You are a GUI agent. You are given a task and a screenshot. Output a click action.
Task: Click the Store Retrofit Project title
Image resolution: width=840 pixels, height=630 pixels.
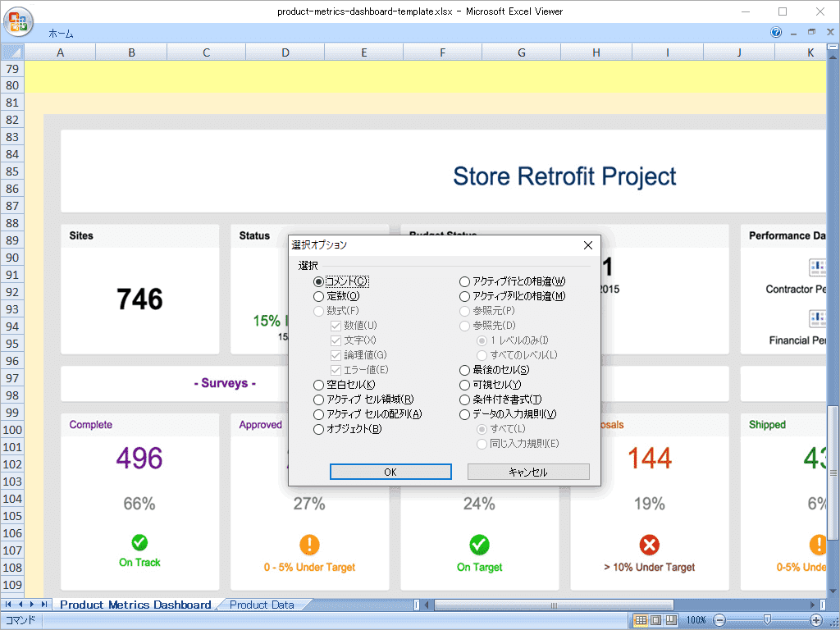[x=564, y=176]
